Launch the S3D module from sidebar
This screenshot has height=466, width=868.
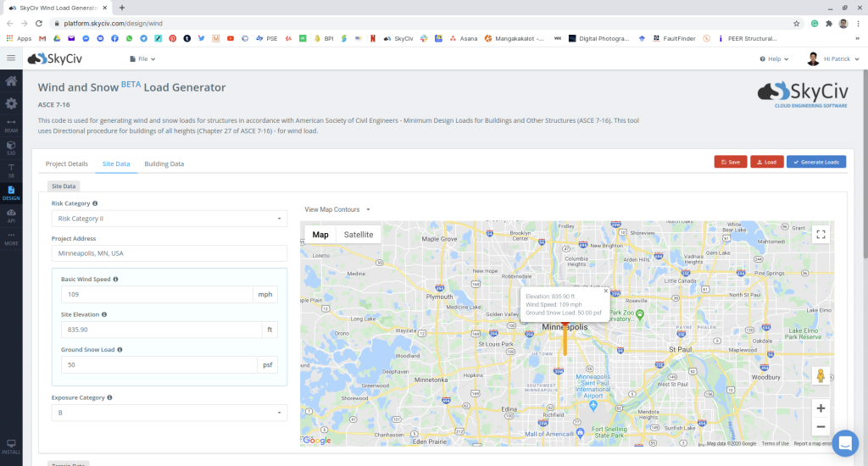(11, 147)
